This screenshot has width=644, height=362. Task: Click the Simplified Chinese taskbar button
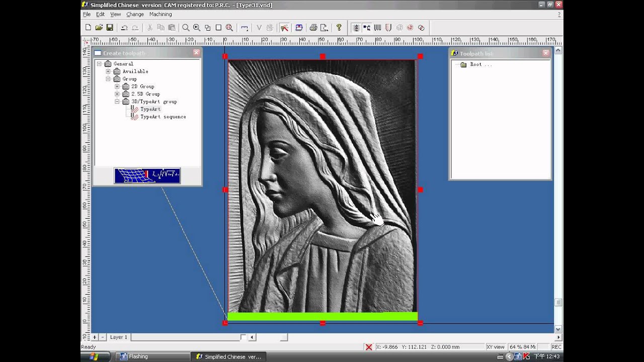(x=228, y=356)
